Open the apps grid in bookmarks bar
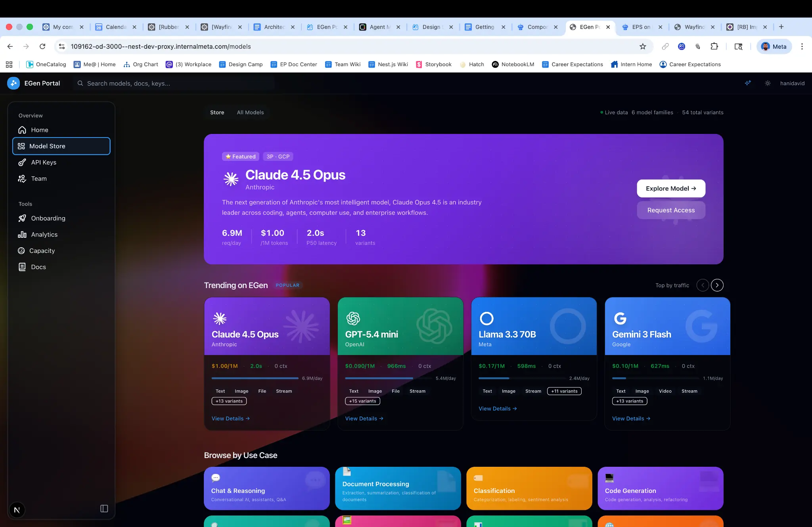Screen dimensions: 812x527 pos(9,64)
